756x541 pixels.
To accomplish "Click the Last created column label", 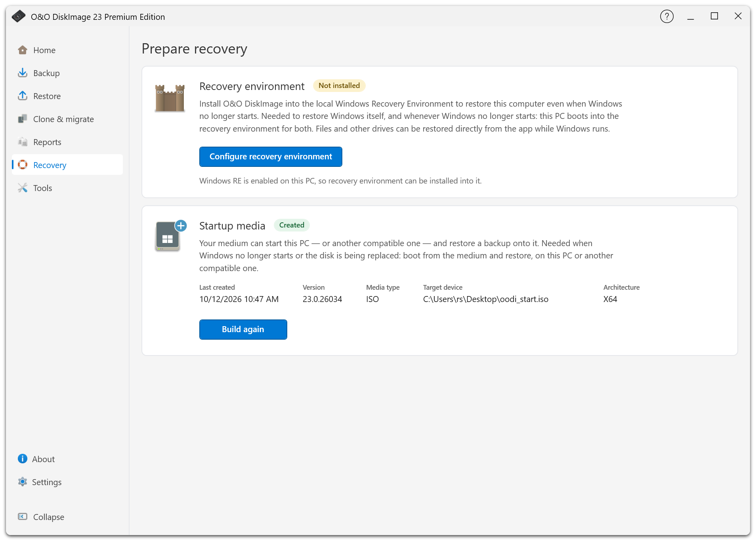I will pyautogui.click(x=217, y=287).
